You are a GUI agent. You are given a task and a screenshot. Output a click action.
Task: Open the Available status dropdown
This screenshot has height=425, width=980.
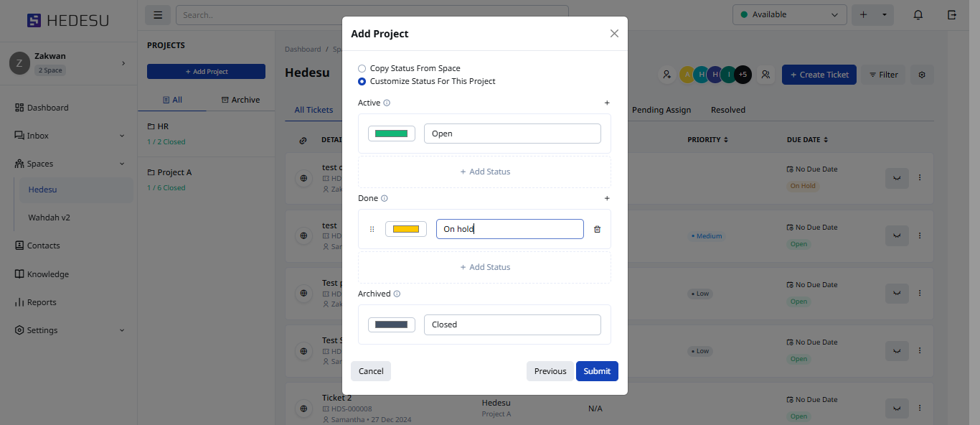(789, 14)
